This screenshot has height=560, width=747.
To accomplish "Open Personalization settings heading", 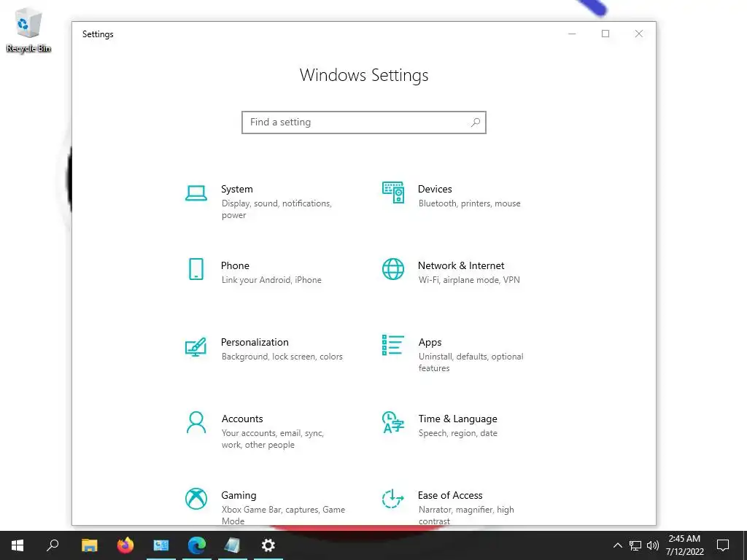I will [x=255, y=343].
